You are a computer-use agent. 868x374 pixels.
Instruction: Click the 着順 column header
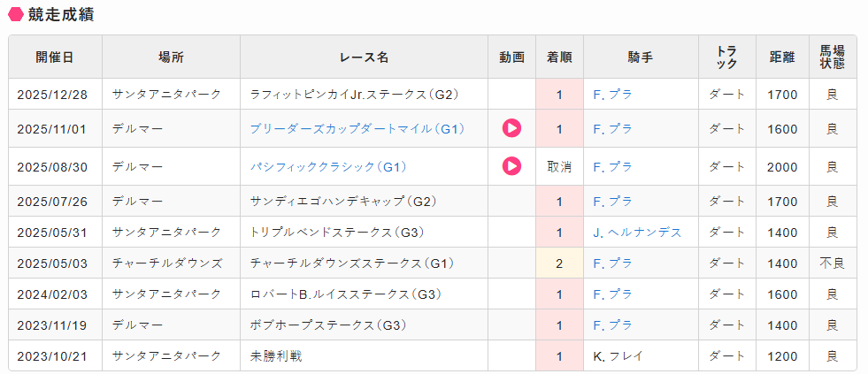559,57
